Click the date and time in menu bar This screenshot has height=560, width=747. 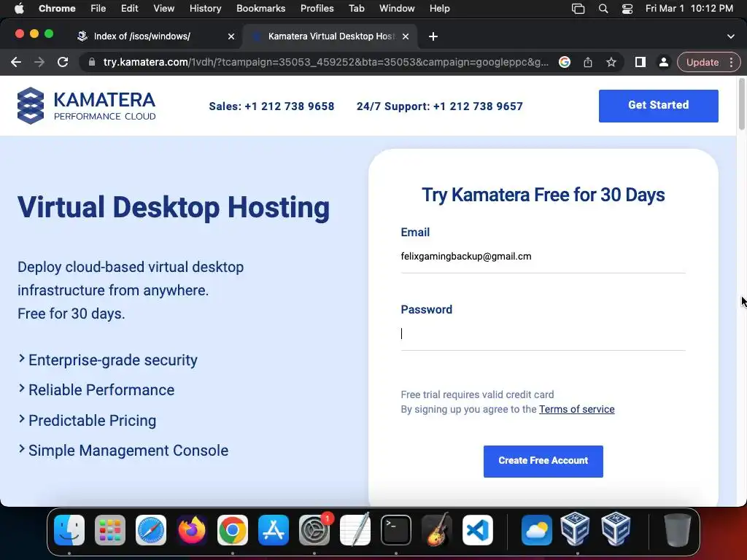(689, 9)
